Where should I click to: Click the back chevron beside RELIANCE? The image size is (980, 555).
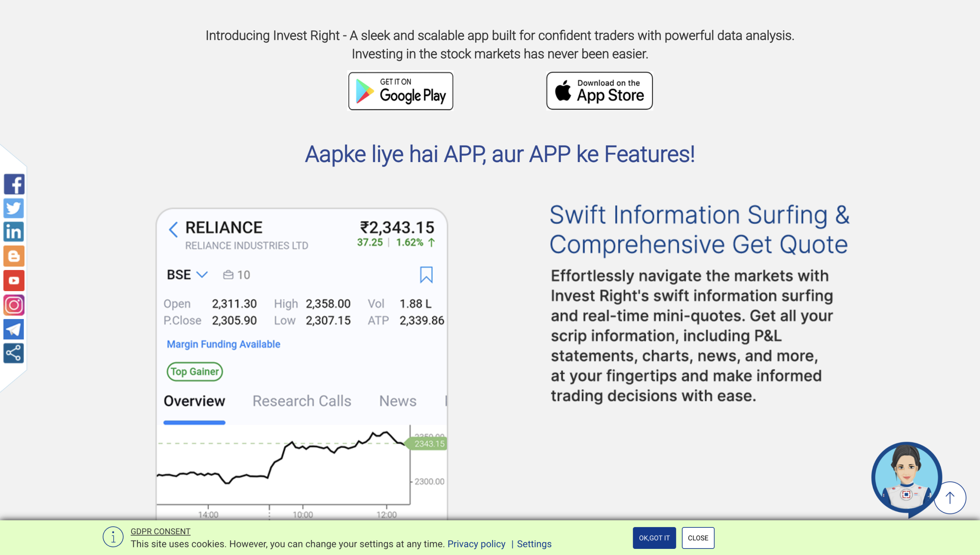(173, 229)
